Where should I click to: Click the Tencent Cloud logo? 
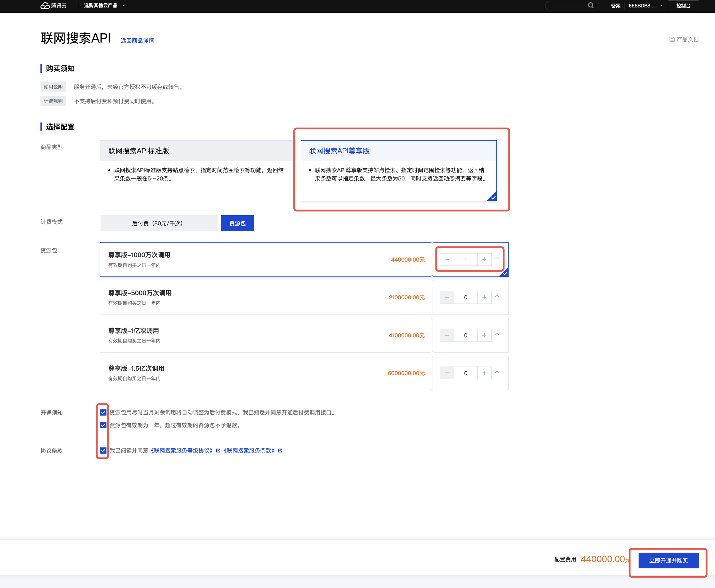[x=53, y=6]
